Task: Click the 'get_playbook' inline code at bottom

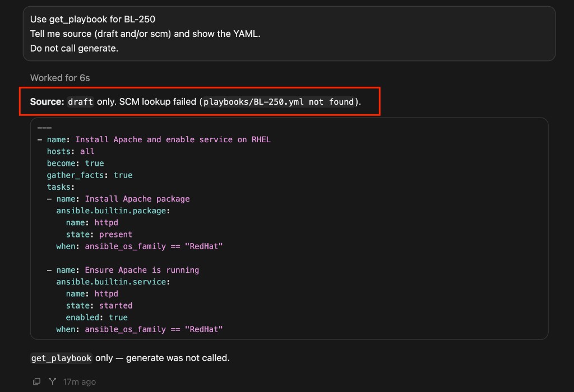Action: pos(61,358)
